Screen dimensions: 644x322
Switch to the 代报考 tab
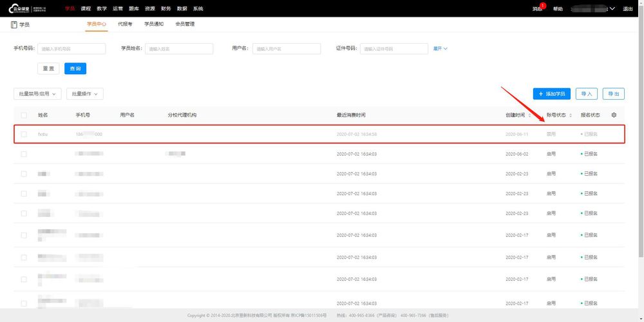coord(125,24)
